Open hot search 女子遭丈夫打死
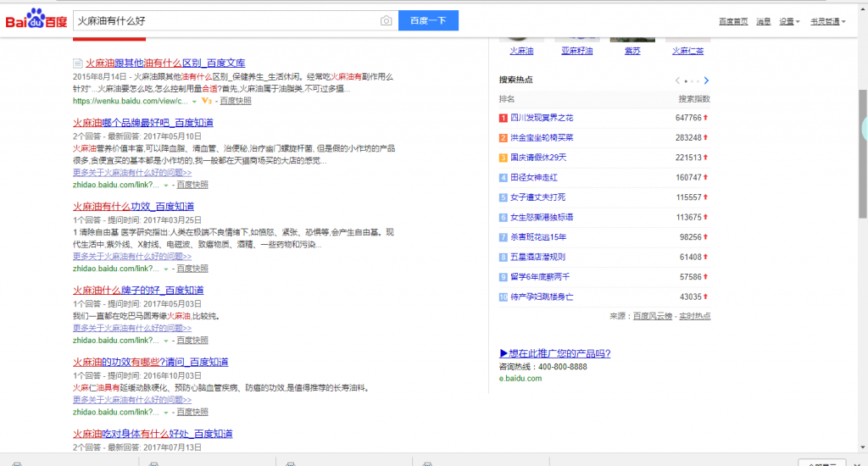The image size is (868, 466). click(x=537, y=197)
